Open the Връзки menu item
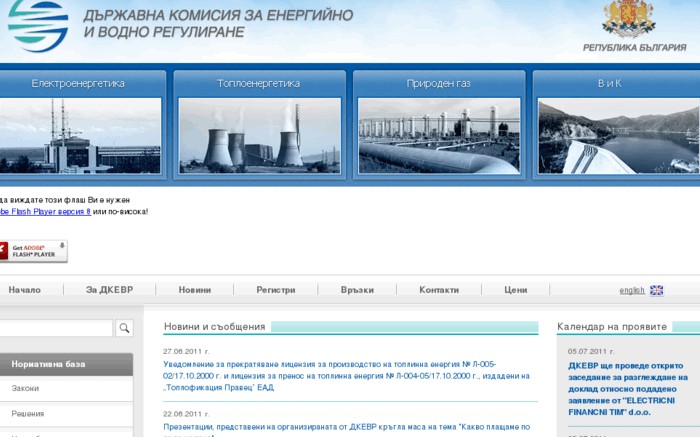The width and height of the screenshot is (700, 437). tap(357, 290)
